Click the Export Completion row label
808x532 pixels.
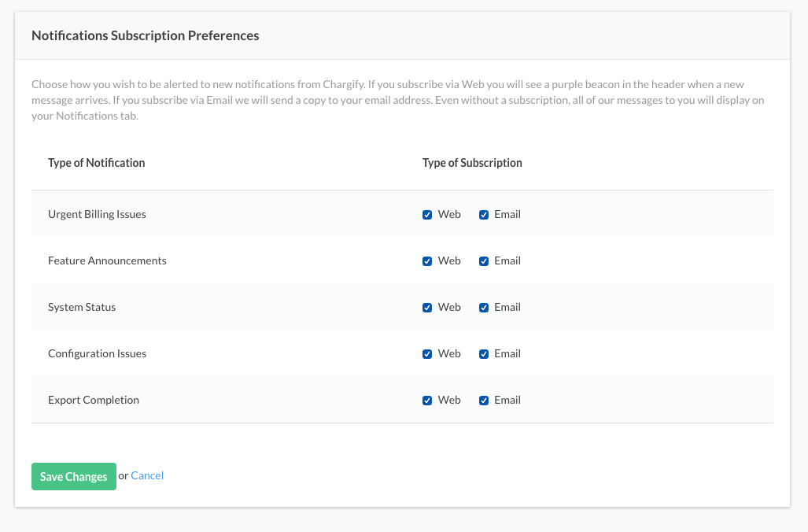[x=93, y=400]
